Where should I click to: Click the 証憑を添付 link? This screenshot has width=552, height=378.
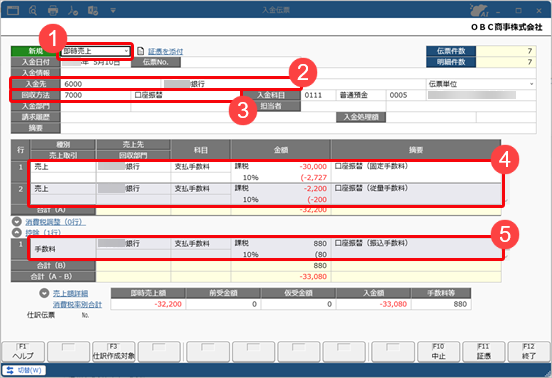point(165,51)
